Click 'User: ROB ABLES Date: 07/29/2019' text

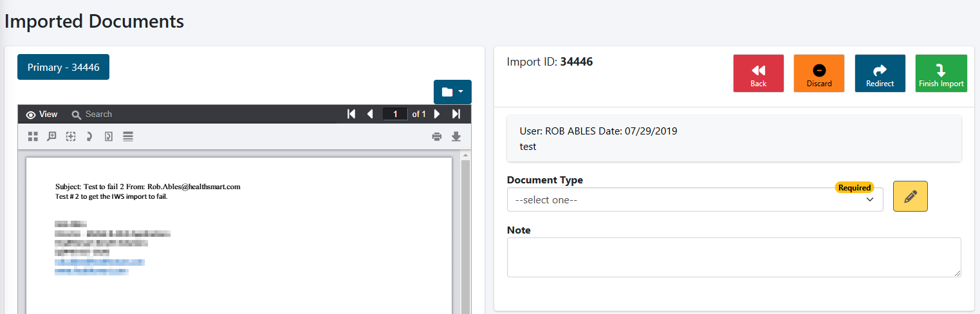coord(598,131)
